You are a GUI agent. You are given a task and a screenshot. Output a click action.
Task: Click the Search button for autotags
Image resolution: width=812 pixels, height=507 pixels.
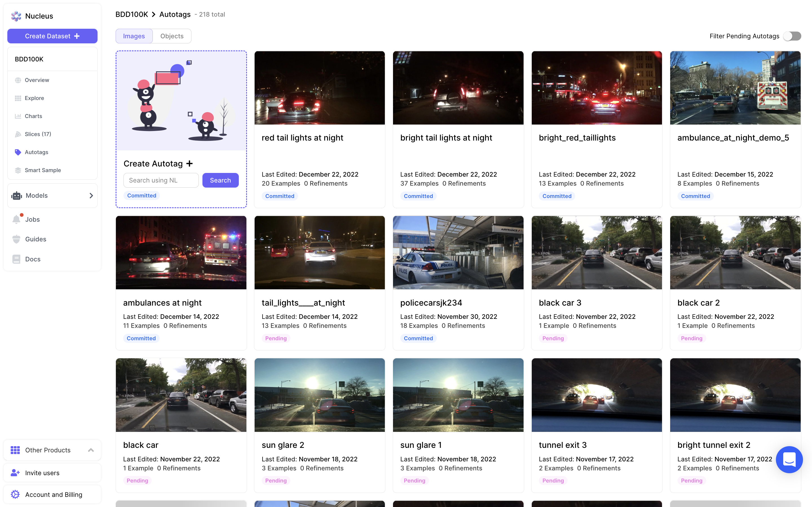(220, 180)
